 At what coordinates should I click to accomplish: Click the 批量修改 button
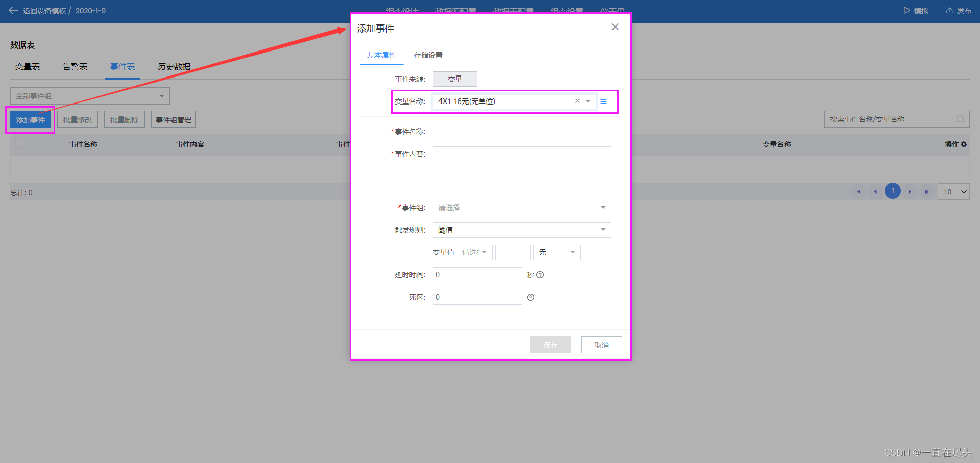click(78, 120)
